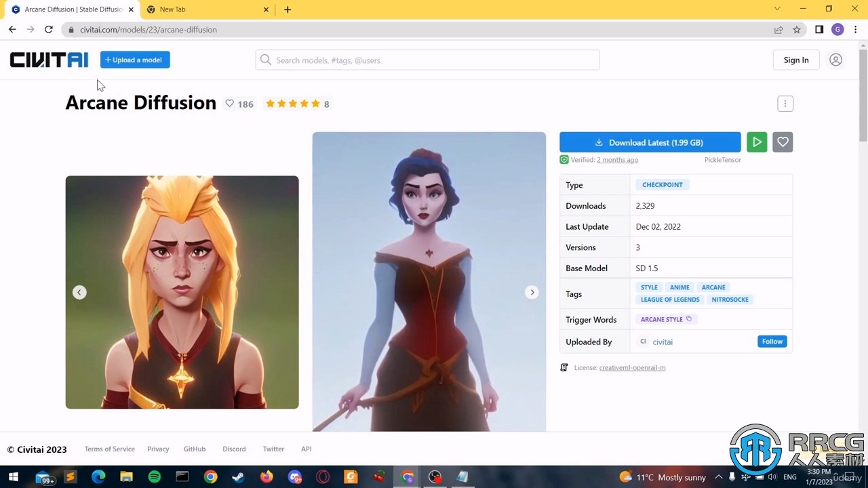Viewport: 868px width, 488px height.
Task: Show previous image in carousel
Action: tap(79, 292)
